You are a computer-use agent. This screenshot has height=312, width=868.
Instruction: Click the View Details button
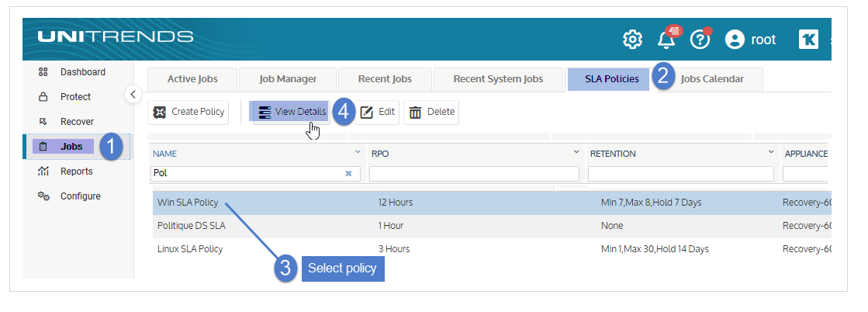[x=292, y=112]
